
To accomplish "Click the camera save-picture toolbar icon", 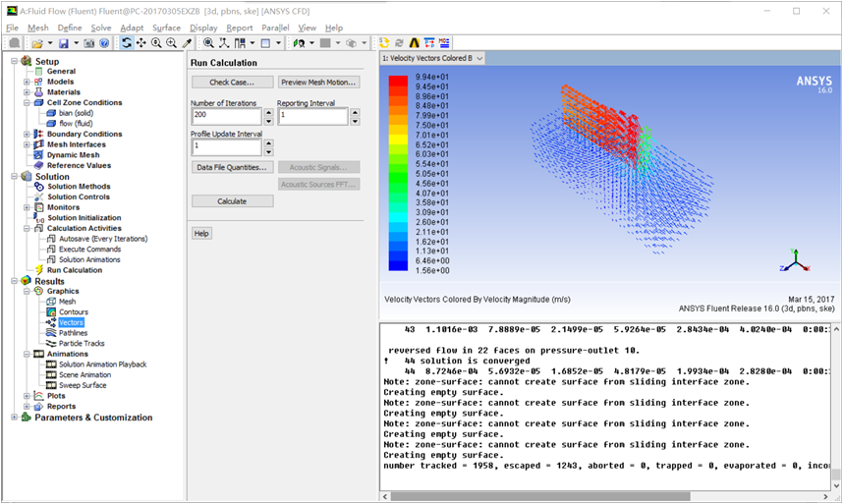I will click(89, 43).
